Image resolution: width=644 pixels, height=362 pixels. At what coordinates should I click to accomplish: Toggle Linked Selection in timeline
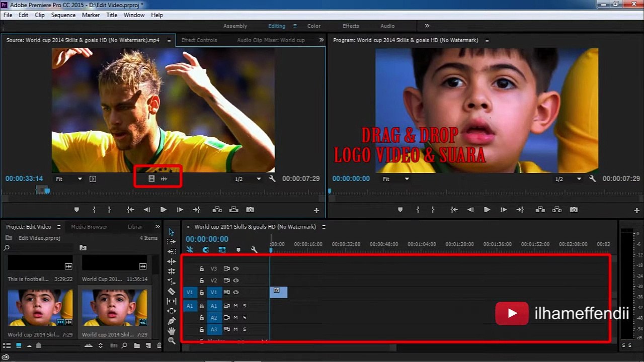(222, 250)
